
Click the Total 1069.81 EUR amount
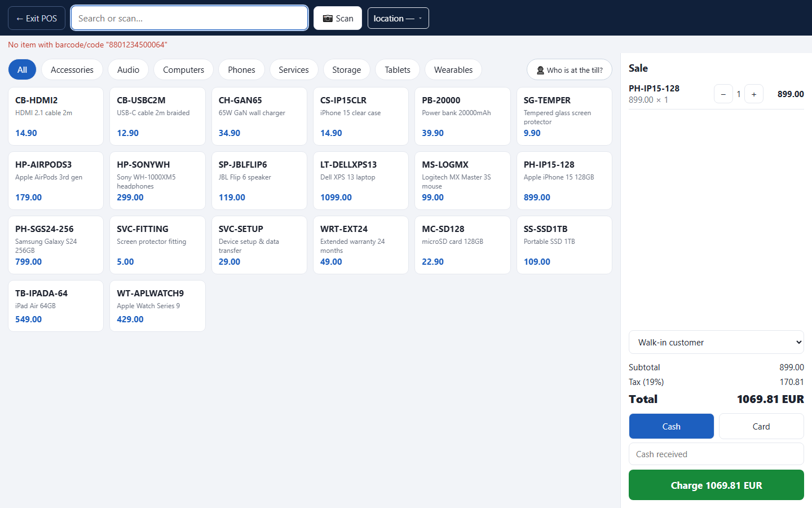click(770, 399)
